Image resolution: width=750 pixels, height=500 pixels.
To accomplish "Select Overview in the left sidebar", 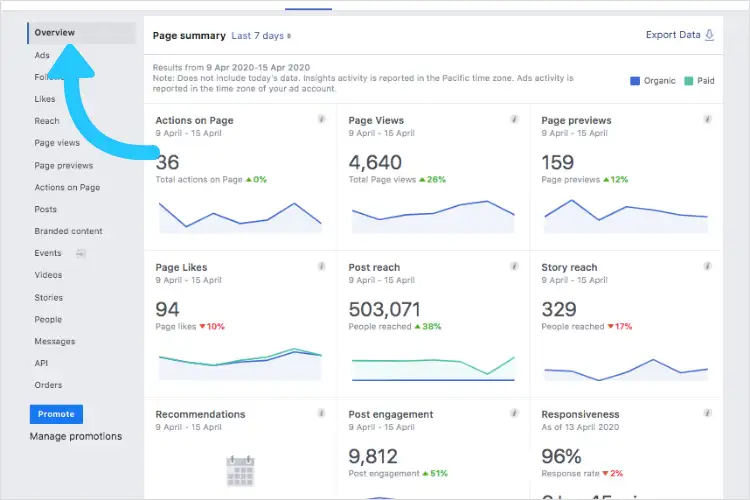I will pyautogui.click(x=55, y=33).
